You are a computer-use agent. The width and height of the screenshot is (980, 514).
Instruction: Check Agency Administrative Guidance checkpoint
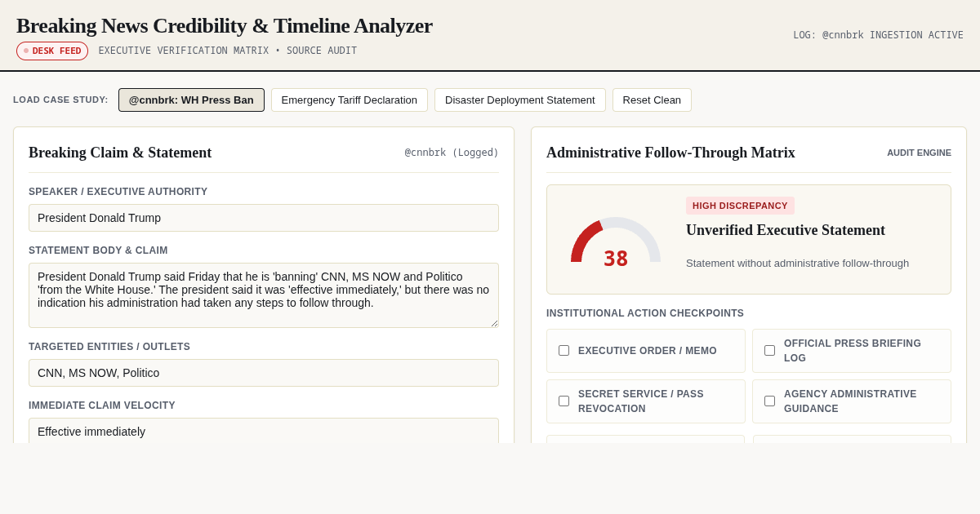(x=769, y=401)
